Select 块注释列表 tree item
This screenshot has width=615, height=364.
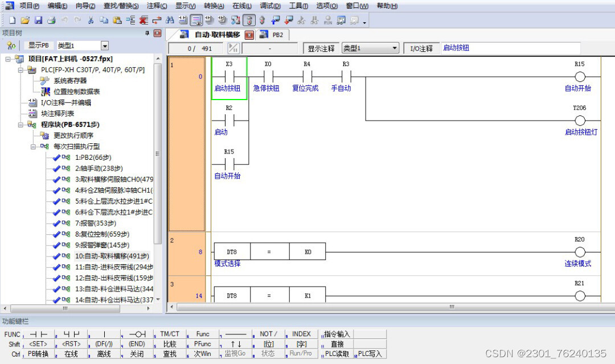point(58,114)
